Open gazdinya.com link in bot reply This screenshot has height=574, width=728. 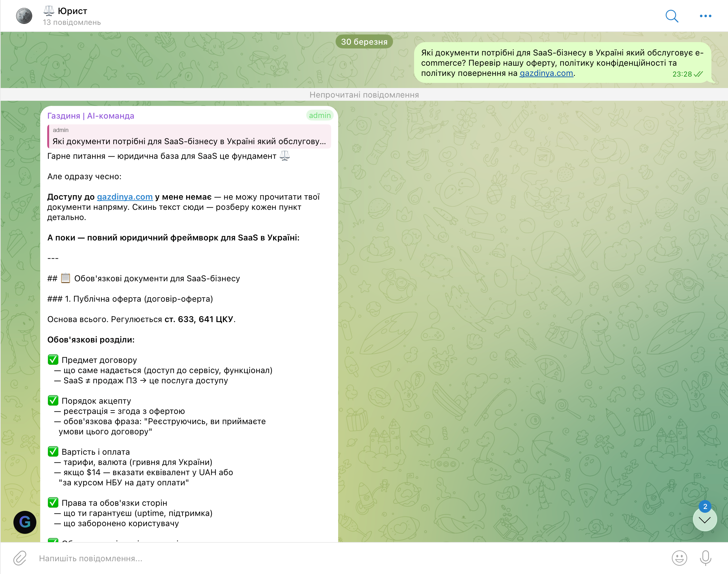(125, 197)
